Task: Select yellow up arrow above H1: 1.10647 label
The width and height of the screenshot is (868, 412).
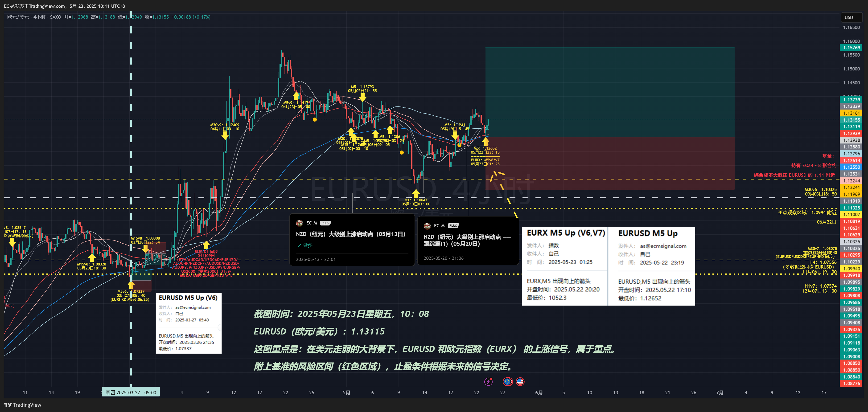Action: coord(416,193)
